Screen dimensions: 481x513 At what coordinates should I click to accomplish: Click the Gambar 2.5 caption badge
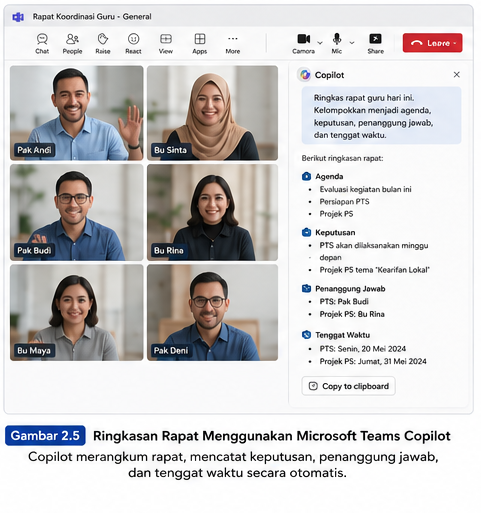45,436
